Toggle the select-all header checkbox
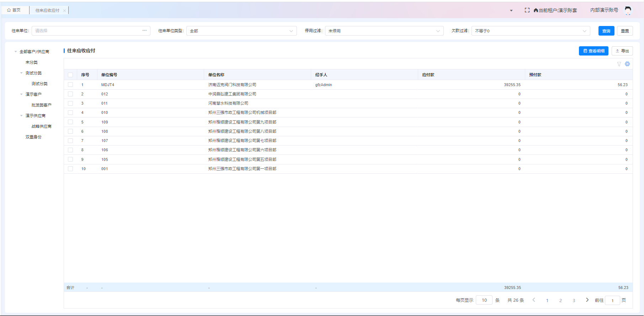 click(70, 75)
